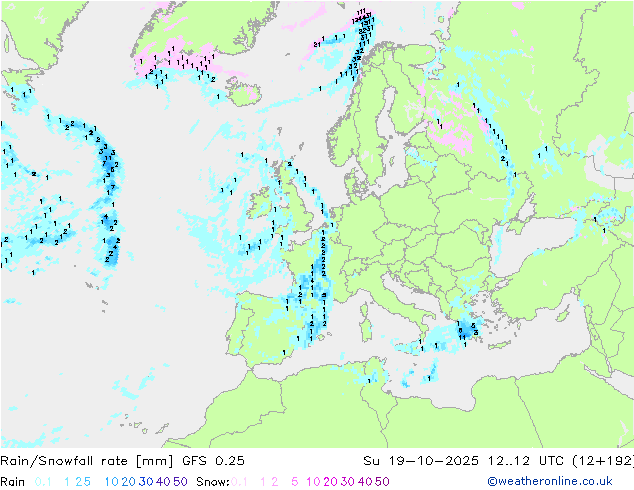Select the Snow legend value 20
634x490 pixels.
[330, 482]
